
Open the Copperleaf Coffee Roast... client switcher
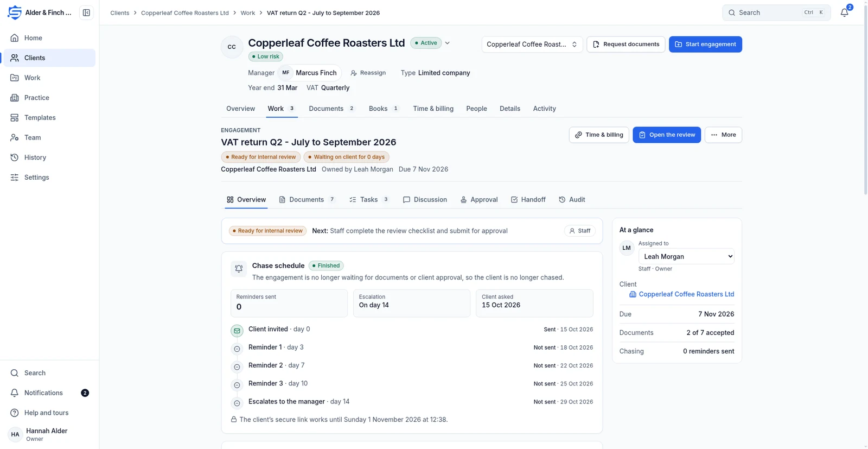[x=532, y=45]
